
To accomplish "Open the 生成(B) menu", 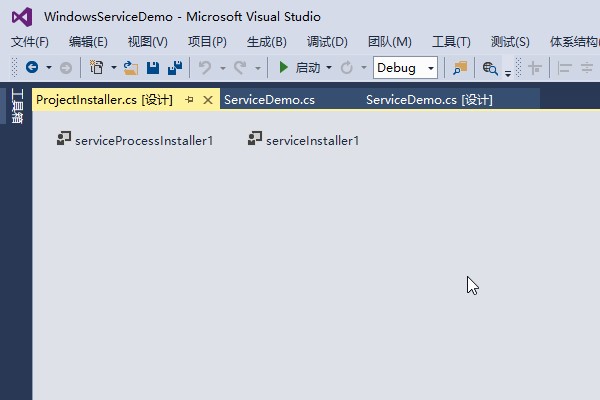I will pyautogui.click(x=266, y=42).
